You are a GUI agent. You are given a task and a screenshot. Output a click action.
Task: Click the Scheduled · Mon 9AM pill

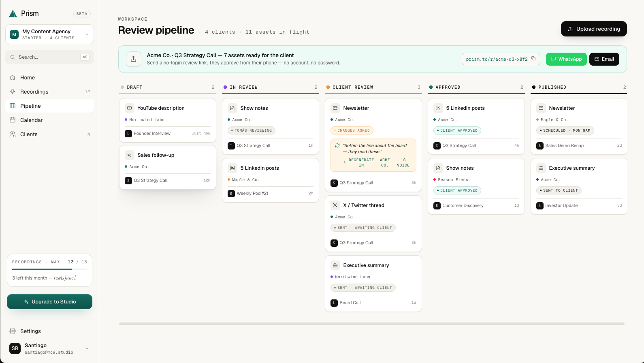565,130
